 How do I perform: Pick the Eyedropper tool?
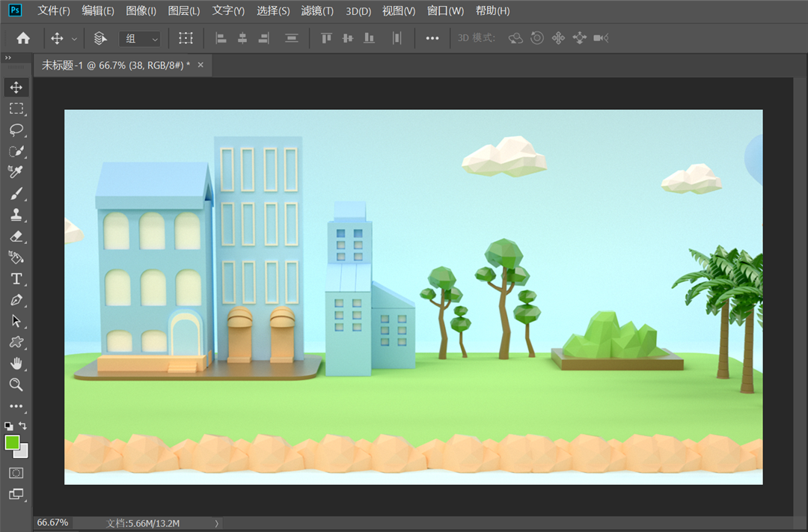pyautogui.click(x=16, y=173)
